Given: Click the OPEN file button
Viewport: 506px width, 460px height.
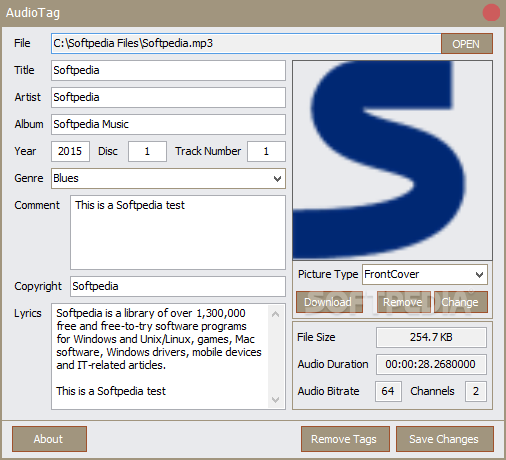Looking at the screenshot, I should (x=467, y=44).
